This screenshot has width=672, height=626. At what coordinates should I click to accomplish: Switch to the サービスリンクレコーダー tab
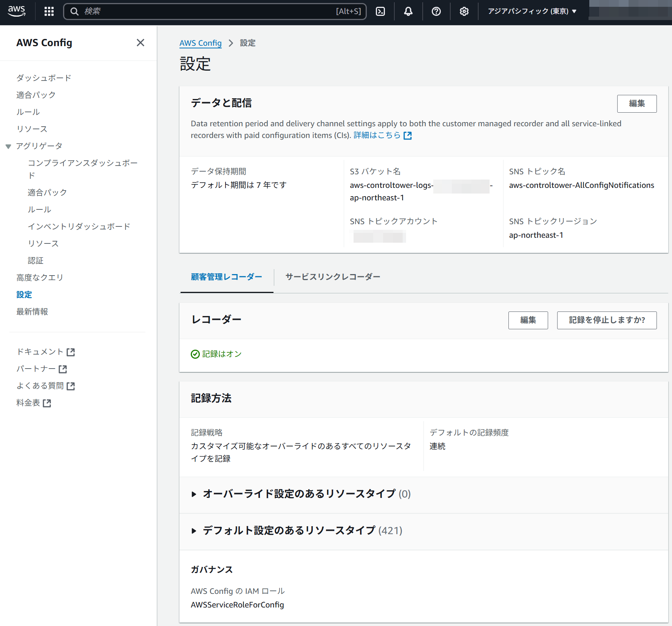(333, 277)
